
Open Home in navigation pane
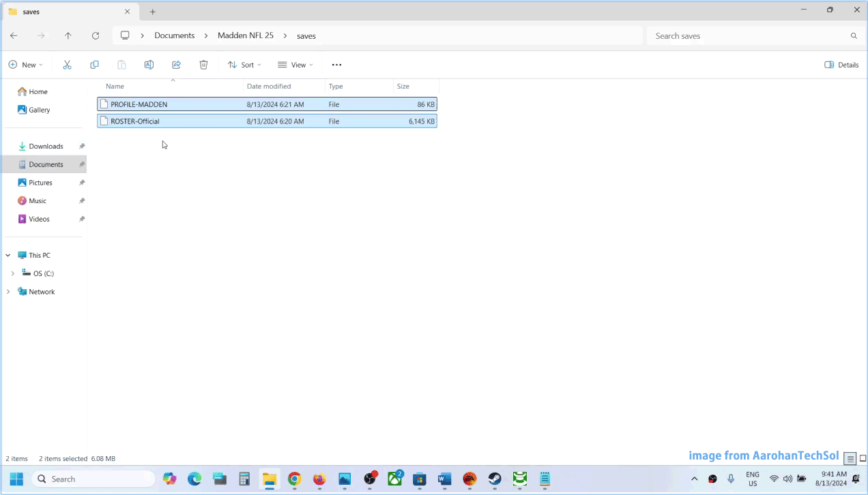coord(33,91)
